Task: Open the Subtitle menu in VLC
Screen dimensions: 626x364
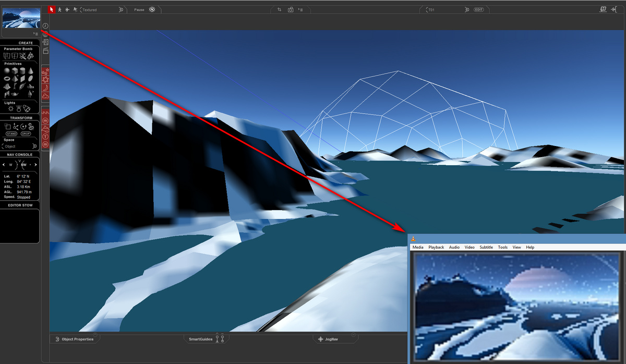Action: (x=486, y=247)
